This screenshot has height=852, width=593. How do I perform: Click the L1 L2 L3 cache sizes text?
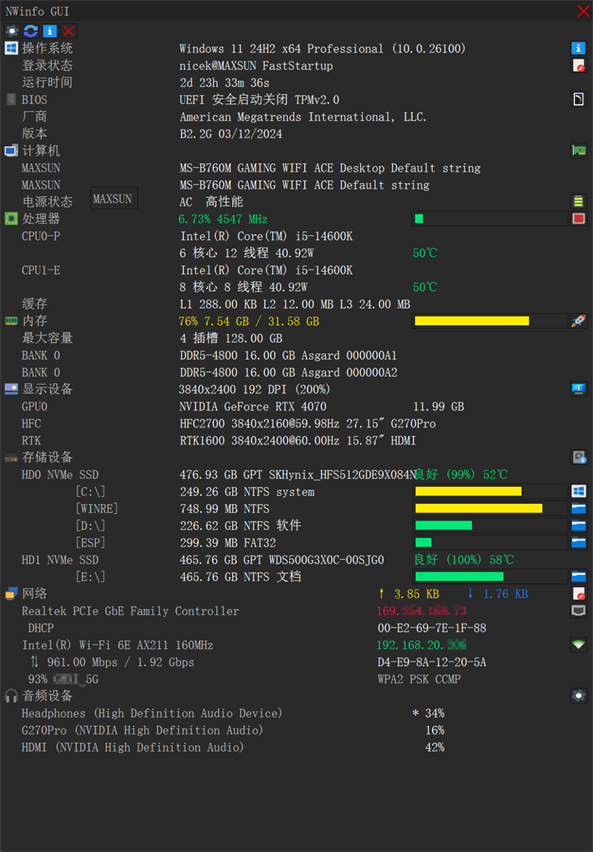pos(295,304)
